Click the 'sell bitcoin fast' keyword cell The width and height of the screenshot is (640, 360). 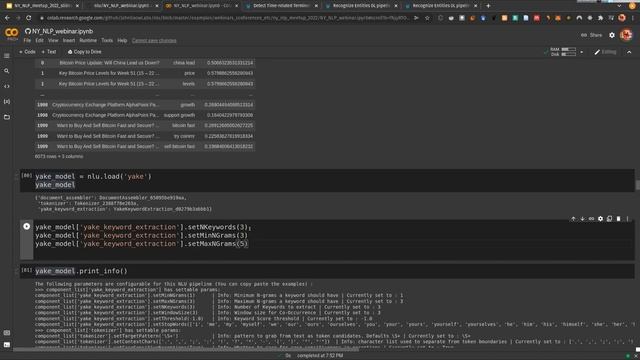(x=179, y=146)
